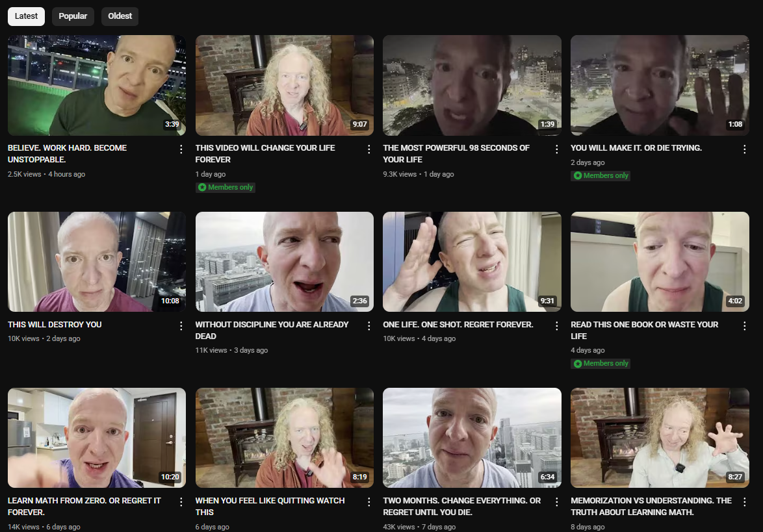
Task: Open title TWO MONTHS. CHANGE EVERYTHING.
Action: click(462, 506)
